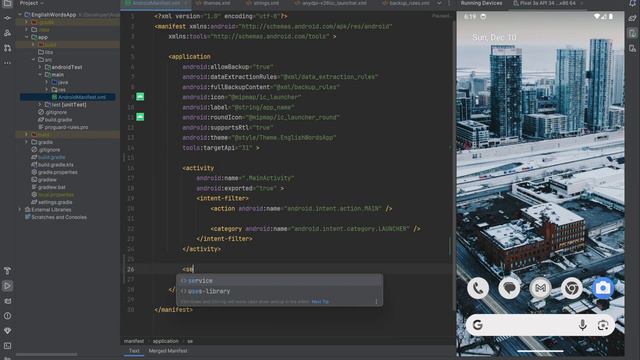The width and height of the screenshot is (640, 360).
Task: Click the application breadcrumb
Action: tap(165, 341)
